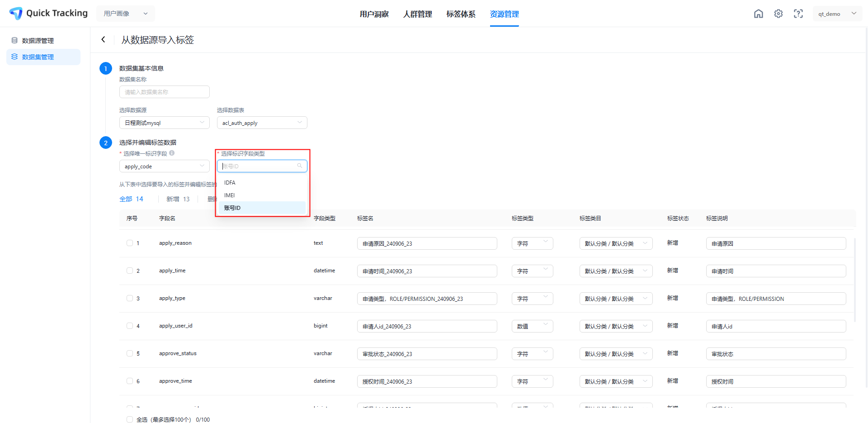868x423 pixels.
Task: Open the 标签体系 top tab
Action: (x=461, y=14)
